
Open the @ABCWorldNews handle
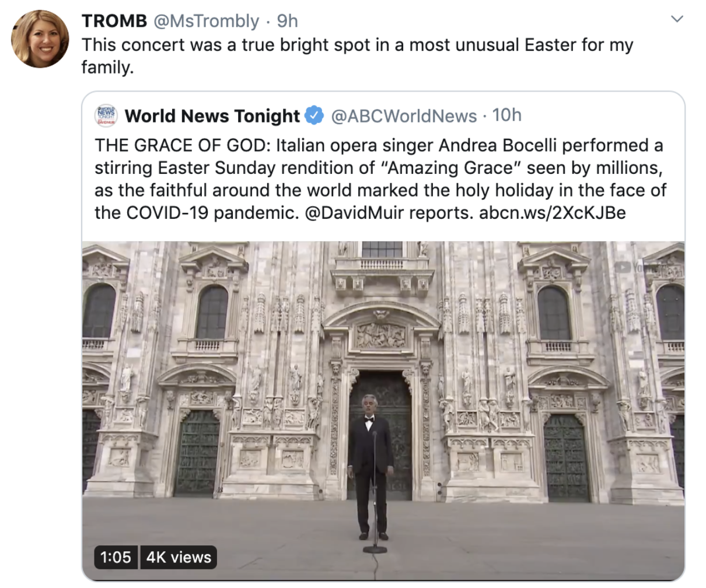(404, 116)
